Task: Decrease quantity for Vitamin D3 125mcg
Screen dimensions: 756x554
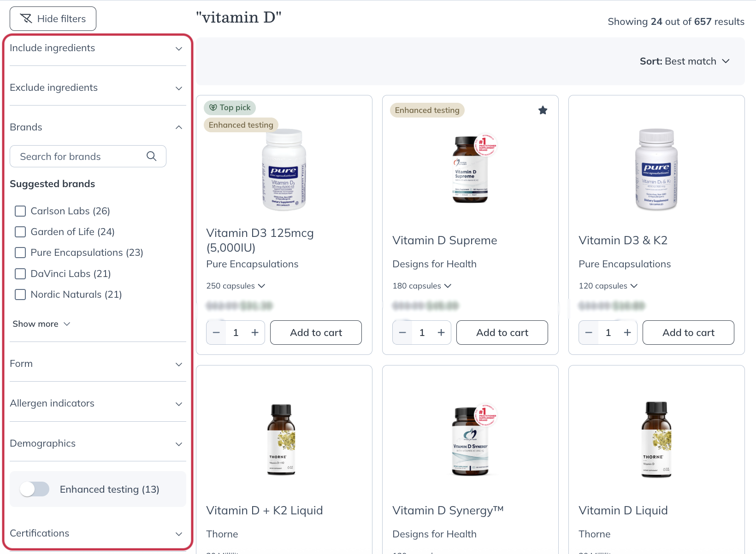Action: tap(216, 332)
